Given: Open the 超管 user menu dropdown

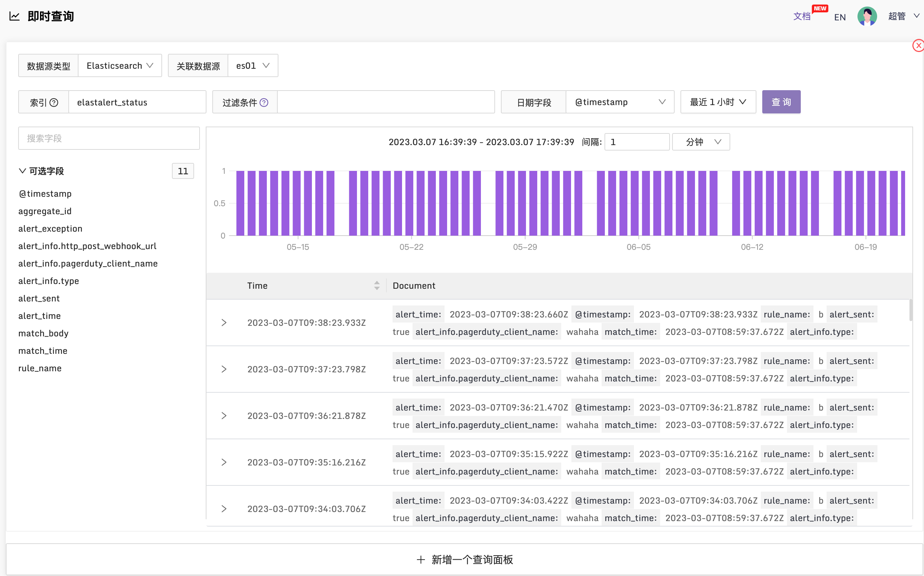Looking at the screenshot, I should tap(903, 16).
